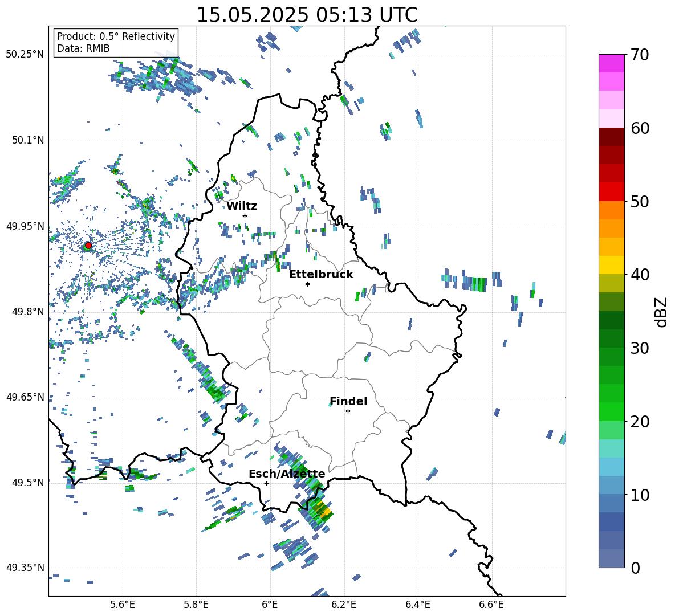Click the 5.6°E longitude label

123,605
